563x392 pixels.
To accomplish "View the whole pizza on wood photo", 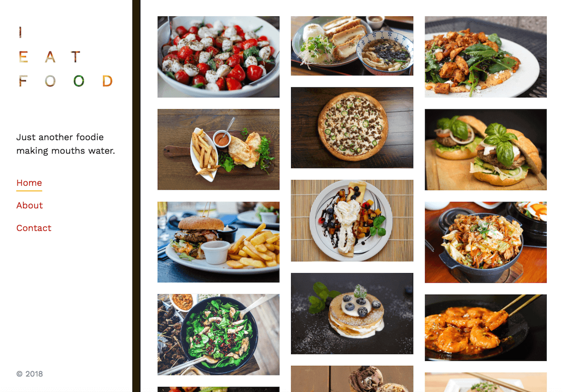I will 352,128.
